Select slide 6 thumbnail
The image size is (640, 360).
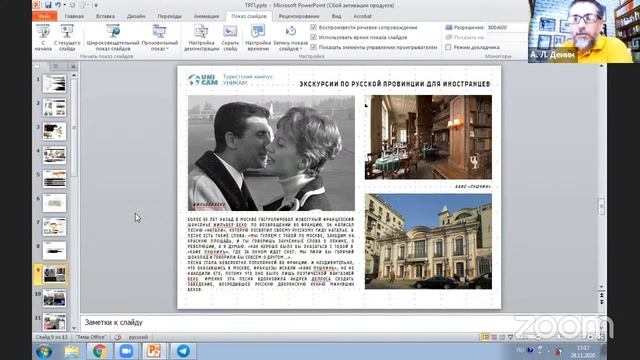pos(54,203)
